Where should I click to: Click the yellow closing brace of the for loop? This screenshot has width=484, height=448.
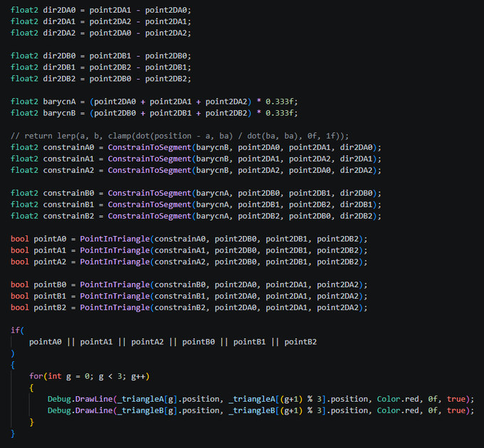coord(31,422)
